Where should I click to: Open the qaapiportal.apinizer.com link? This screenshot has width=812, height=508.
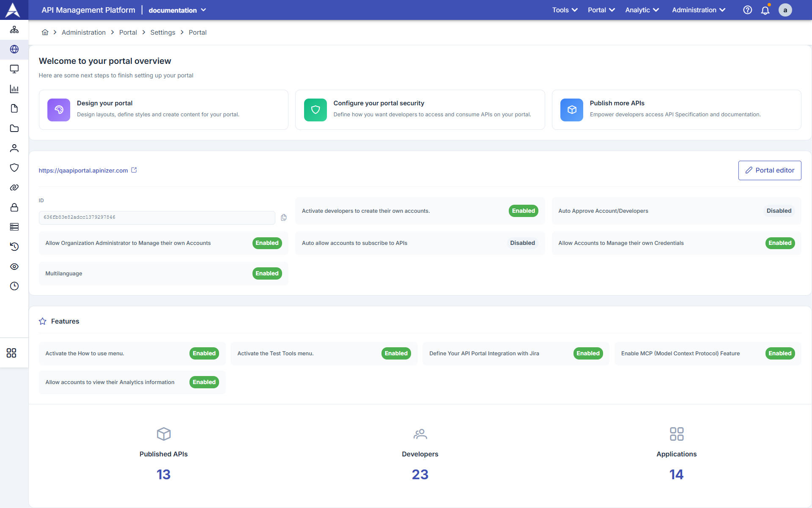point(83,170)
